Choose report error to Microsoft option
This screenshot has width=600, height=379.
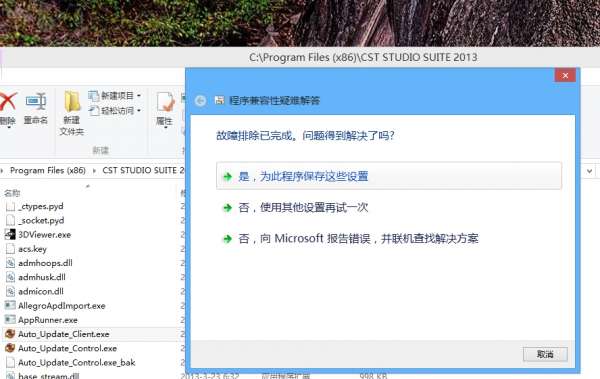[350, 239]
